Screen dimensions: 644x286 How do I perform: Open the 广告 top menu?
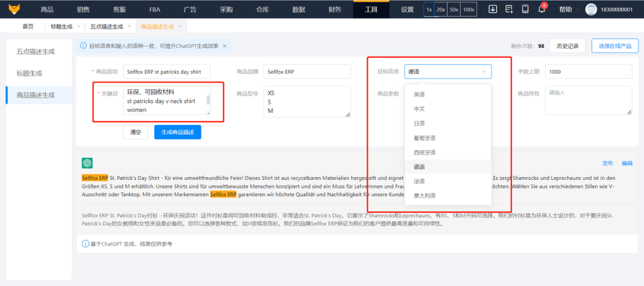(x=190, y=10)
